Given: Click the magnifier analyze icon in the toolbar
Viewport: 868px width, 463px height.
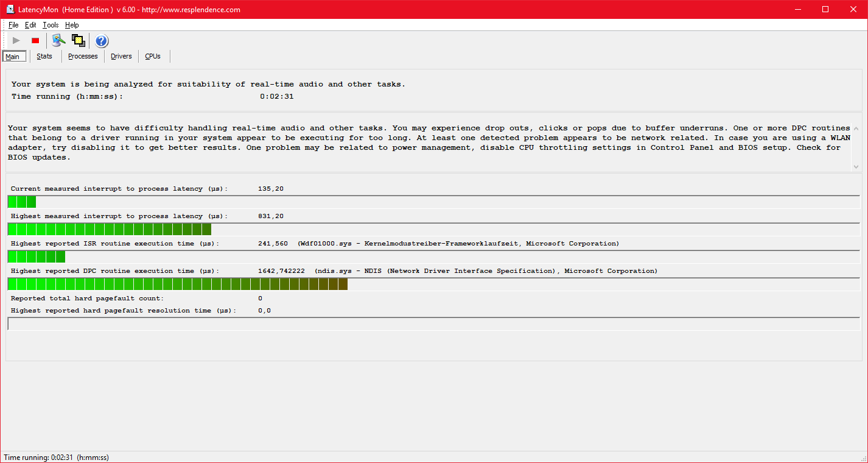Looking at the screenshot, I should (x=58, y=41).
